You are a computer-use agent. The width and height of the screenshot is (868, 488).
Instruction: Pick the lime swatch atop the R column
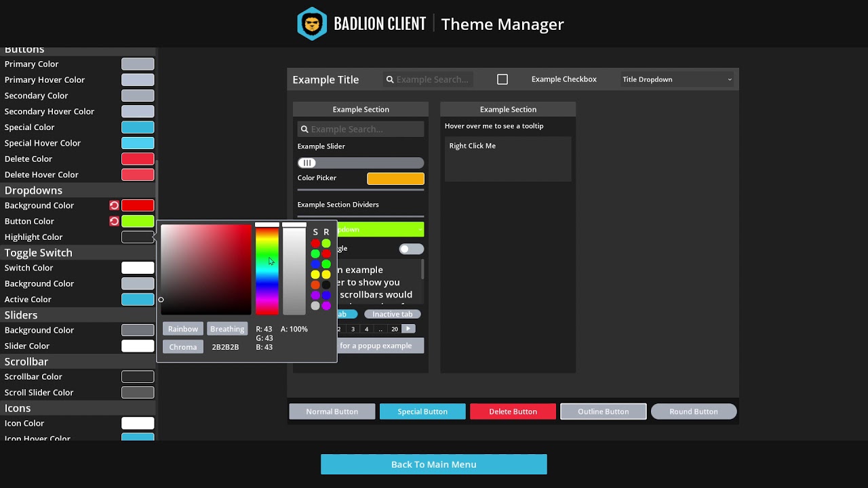tap(326, 243)
